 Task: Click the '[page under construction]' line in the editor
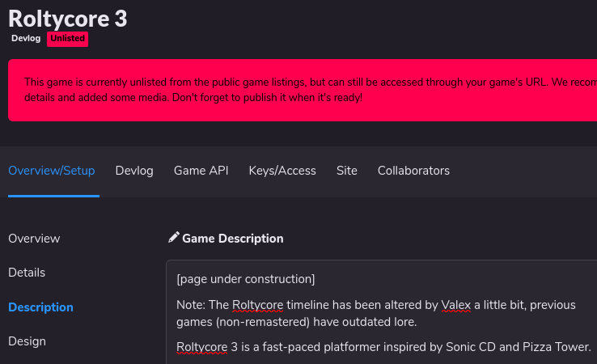coord(246,279)
